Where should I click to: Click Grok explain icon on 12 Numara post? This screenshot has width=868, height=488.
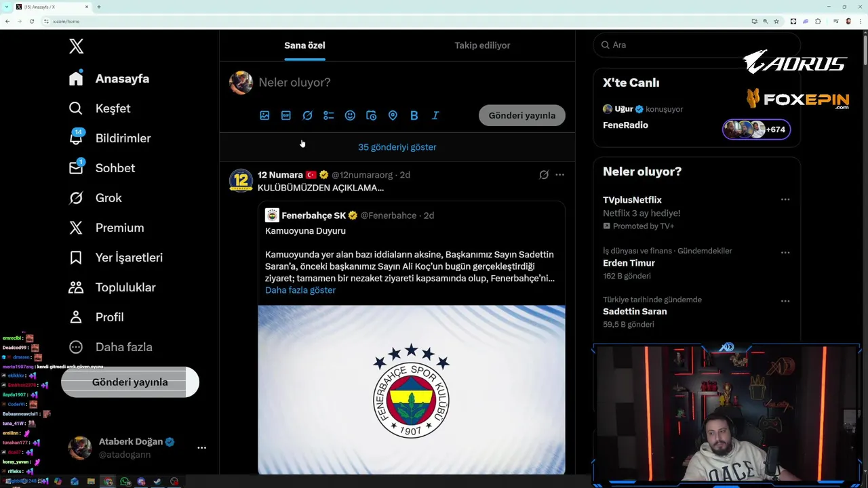(x=544, y=175)
